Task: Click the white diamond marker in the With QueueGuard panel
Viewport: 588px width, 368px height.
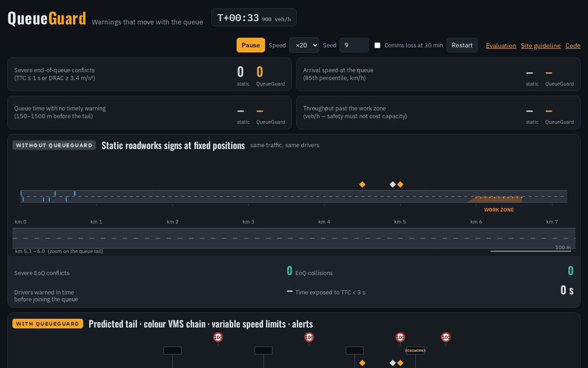Action: coord(393,363)
